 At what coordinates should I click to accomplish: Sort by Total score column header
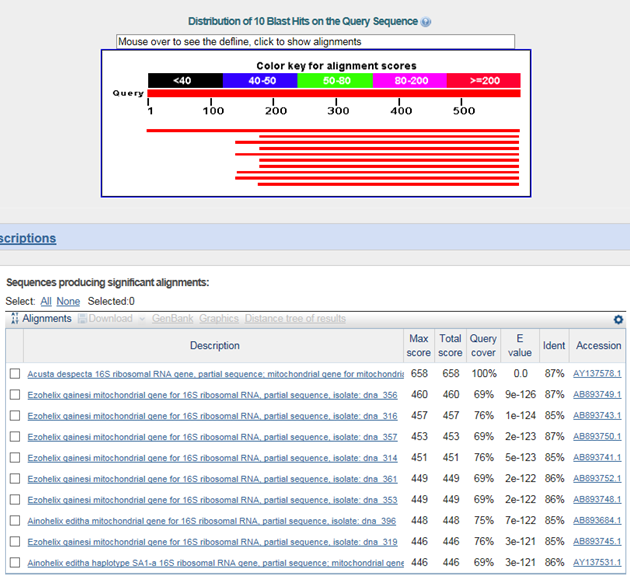[x=450, y=346]
